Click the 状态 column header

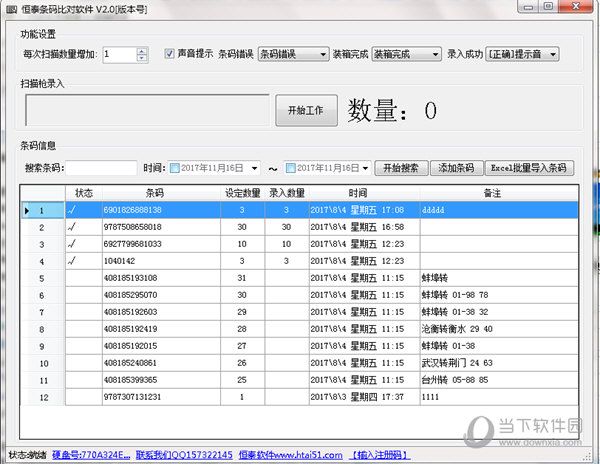(x=84, y=193)
